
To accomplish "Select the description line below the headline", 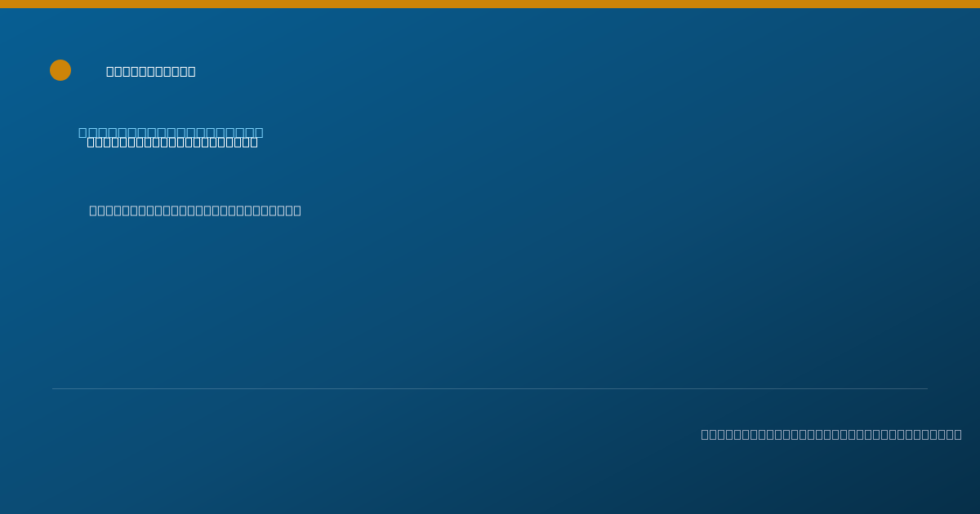I will click(x=195, y=210).
